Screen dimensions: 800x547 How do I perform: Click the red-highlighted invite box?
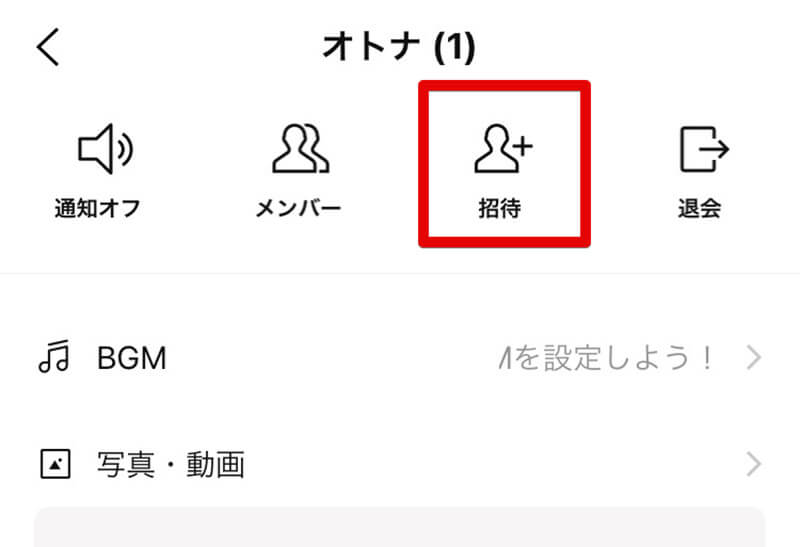(505, 164)
